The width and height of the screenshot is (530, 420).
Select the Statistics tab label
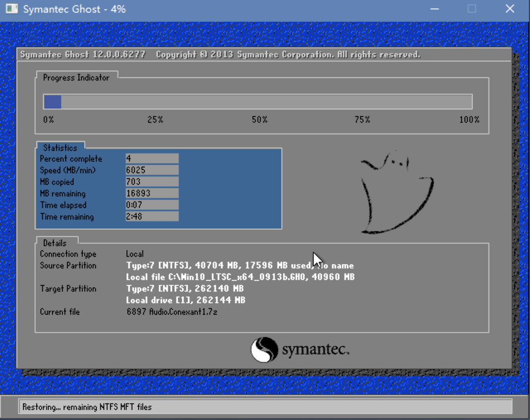[60, 148]
